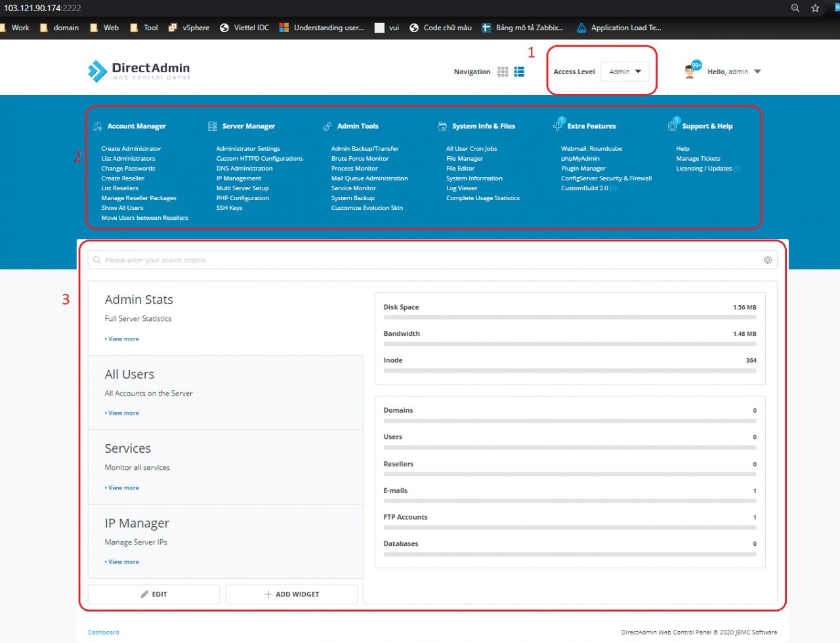
Task: Open Show All Users
Action: tap(122, 208)
